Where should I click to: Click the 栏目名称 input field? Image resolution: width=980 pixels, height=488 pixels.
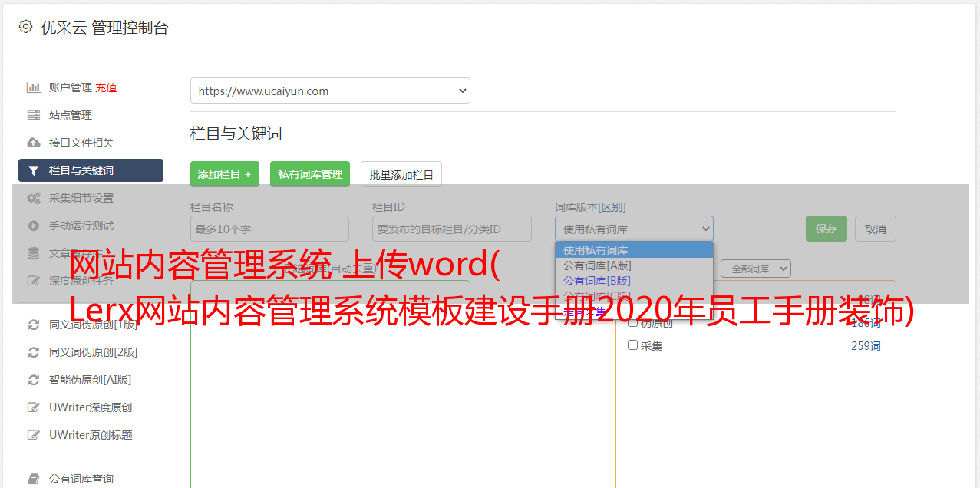click(x=269, y=229)
